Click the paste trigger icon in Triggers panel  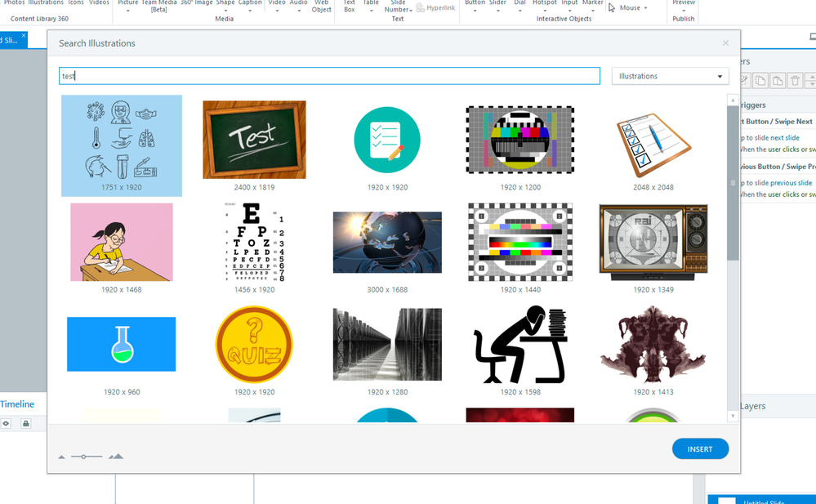click(x=778, y=80)
